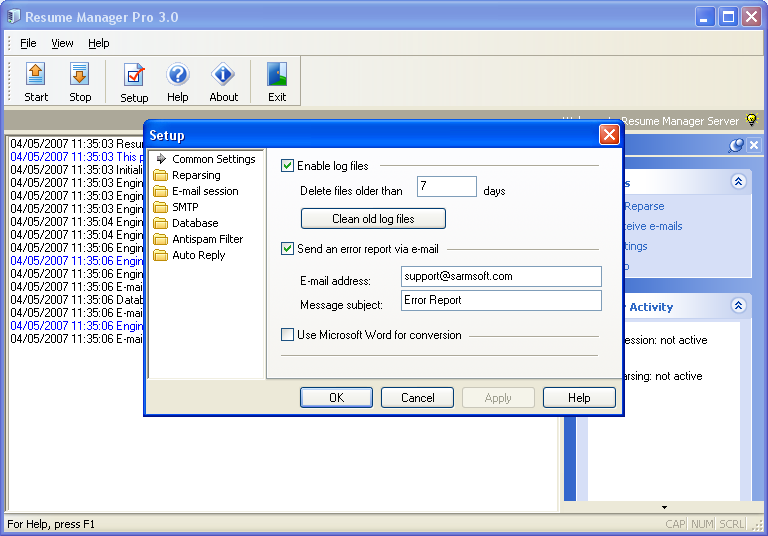Click the main window resize grip in status bar
The height and width of the screenshot is (536, 768).
click(758, 526)
